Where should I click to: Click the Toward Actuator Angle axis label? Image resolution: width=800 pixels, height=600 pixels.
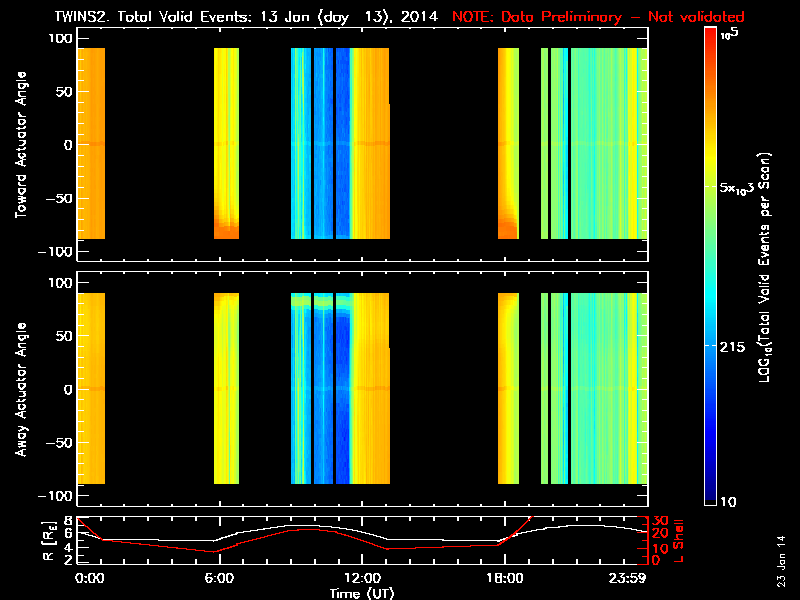click(x=21, y=144)
